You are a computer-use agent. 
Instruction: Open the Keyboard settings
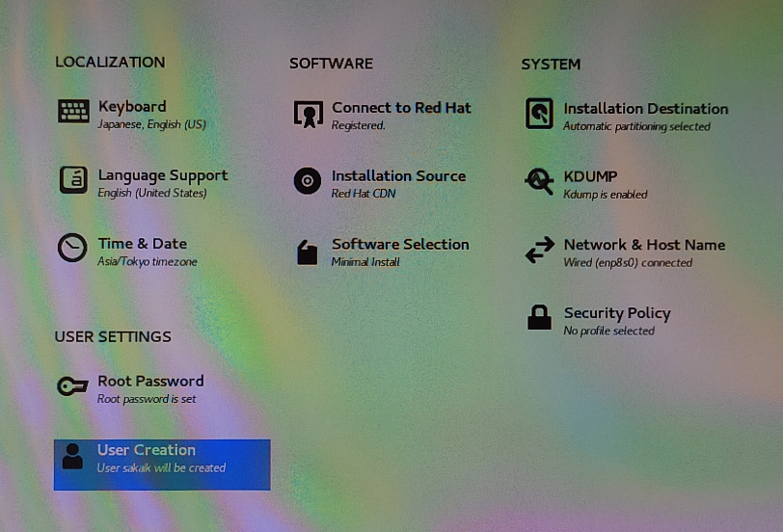132,115
